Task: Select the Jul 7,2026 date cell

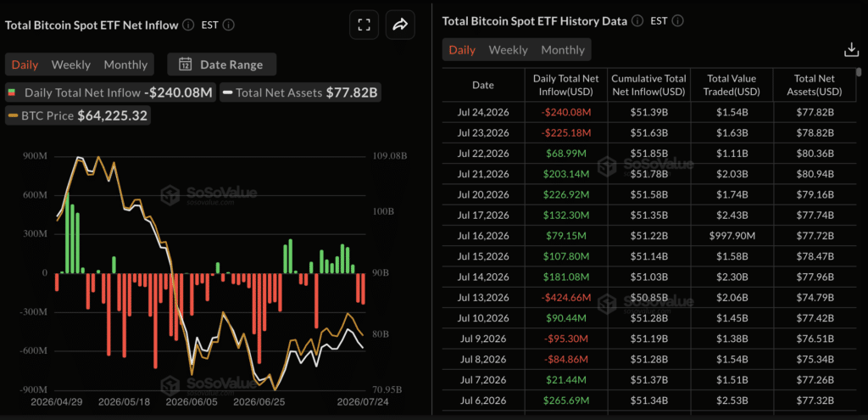Action: coord(483,379)
